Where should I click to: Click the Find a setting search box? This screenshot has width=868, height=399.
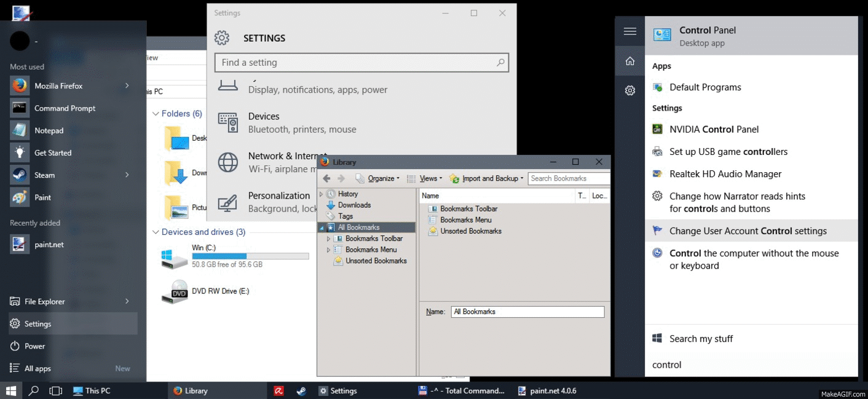[x=361, y=62]
